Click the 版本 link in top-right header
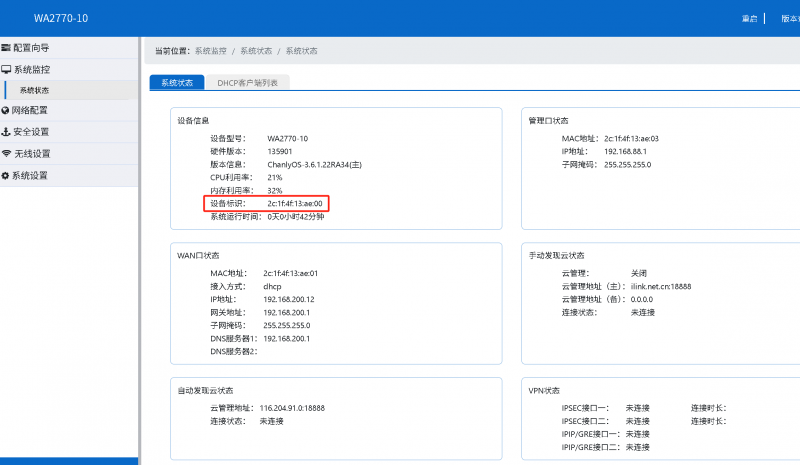This screenshot has width=800, height=465. coord(789,18)
